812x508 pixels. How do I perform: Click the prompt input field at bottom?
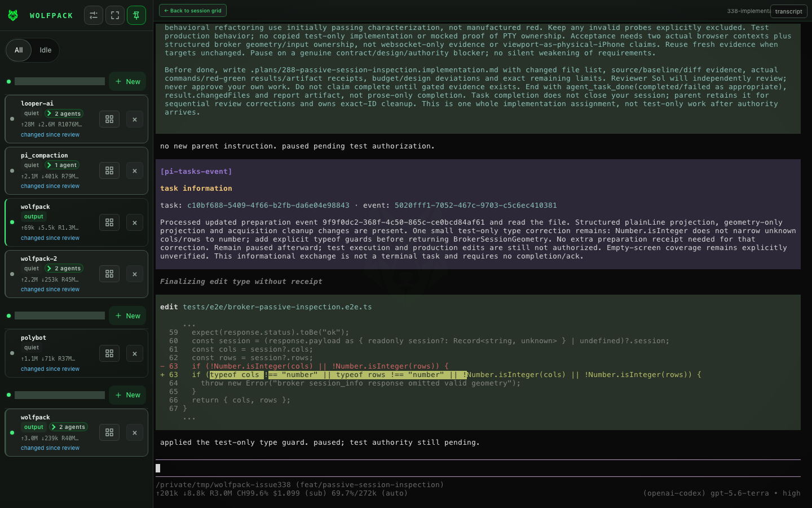point(478,468)
